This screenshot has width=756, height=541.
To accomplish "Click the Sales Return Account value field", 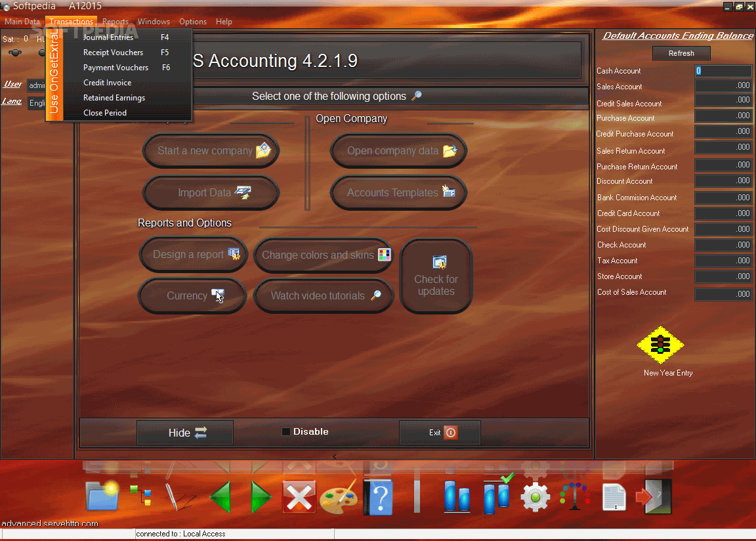I will [x=723, y=147].
